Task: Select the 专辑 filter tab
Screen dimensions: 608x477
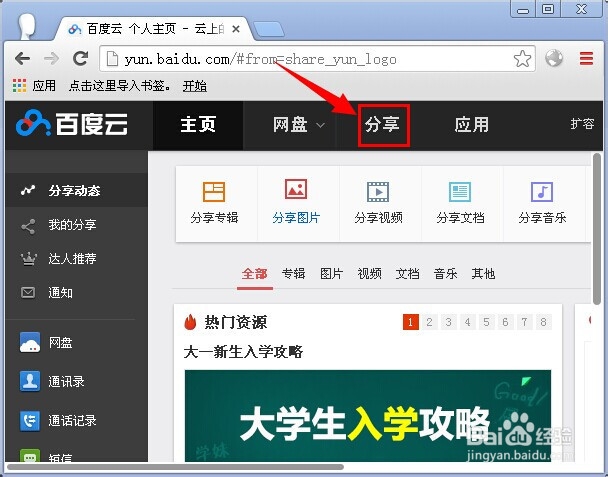Action: 294,274
